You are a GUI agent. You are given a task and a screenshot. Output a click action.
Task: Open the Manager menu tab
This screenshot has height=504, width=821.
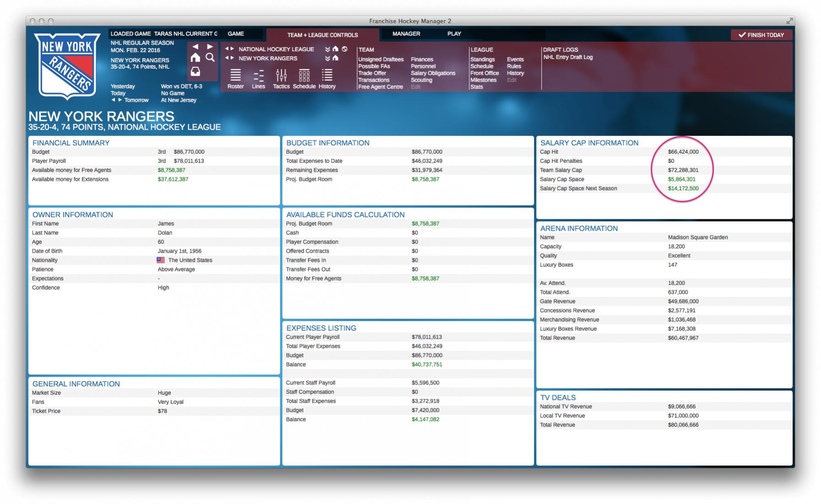[406, 34]
